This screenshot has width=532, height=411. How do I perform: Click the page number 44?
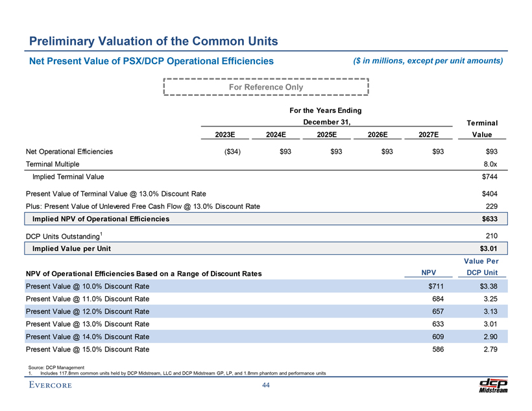[x=266, y=386]
